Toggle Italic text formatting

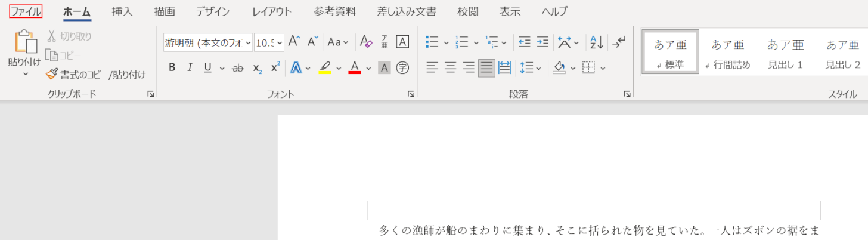[x=190, y=68]
